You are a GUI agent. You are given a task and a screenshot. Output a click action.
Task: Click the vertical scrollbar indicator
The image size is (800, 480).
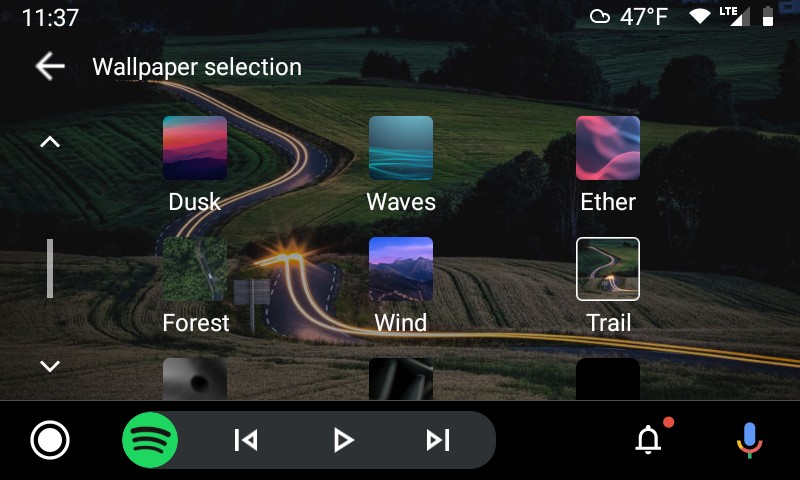tap(50, 268)
